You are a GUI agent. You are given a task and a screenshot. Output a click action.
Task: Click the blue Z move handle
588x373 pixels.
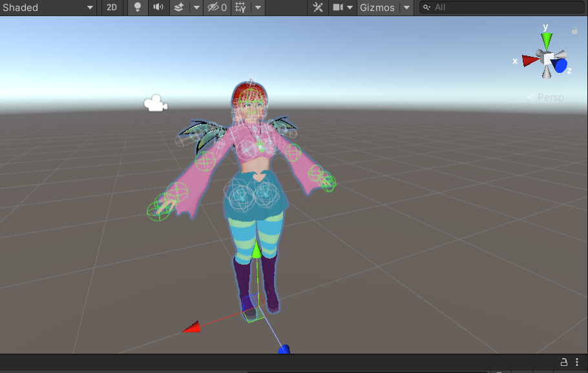(284, 349)
